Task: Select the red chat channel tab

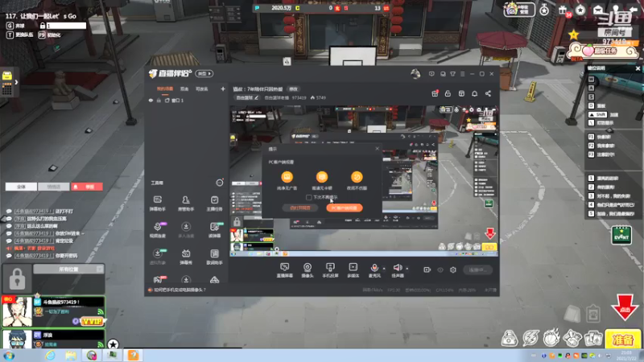Action: 87,187
